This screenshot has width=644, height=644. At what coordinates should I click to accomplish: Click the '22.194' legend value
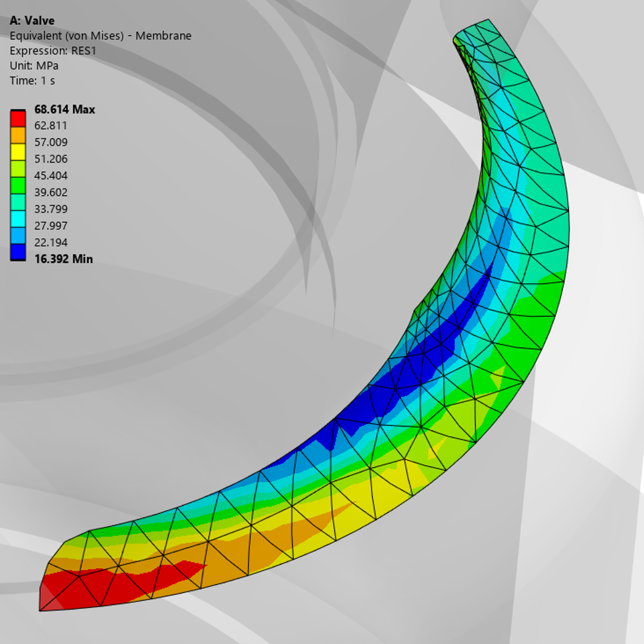pyautogui.click(x=51, y=242)
